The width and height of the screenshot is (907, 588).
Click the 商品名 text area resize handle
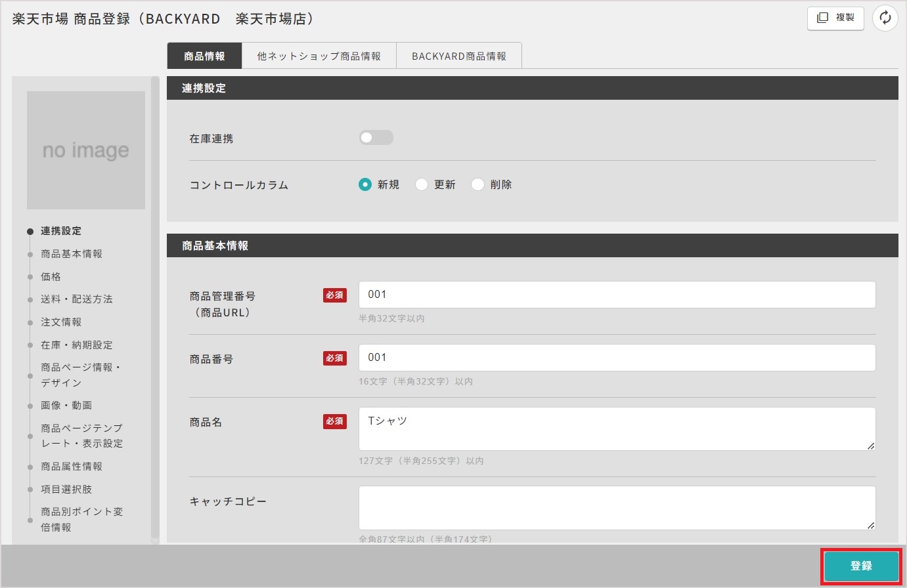click(x=871, y=446)
